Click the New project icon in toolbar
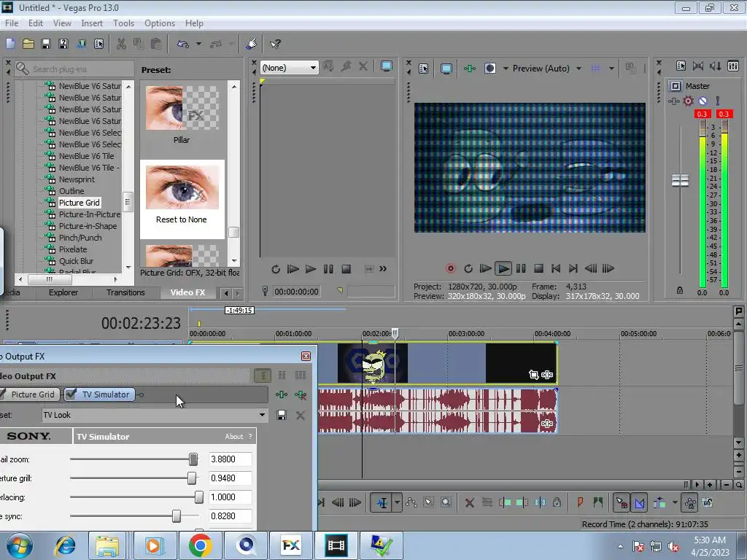The image size is (747, 560). [x=10, y=44]
